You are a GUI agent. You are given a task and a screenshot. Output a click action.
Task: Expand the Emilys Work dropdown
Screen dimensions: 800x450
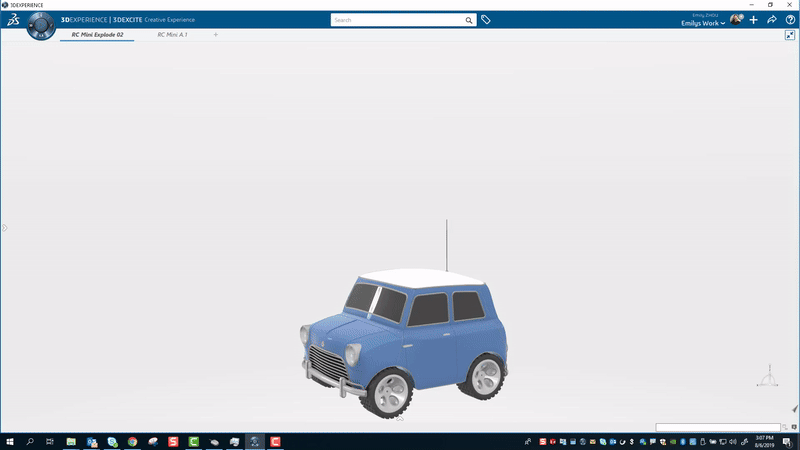(x=702, y=23)
